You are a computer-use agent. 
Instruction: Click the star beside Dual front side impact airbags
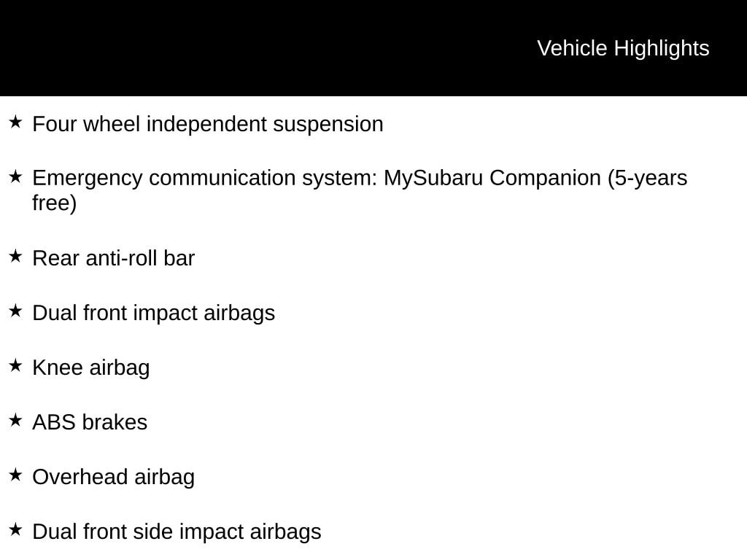15,529
